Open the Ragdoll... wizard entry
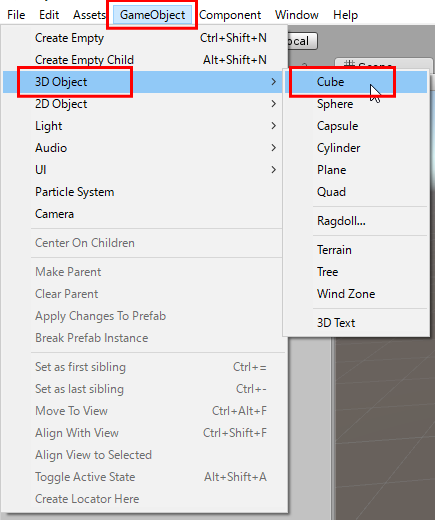 coord(357,221)
